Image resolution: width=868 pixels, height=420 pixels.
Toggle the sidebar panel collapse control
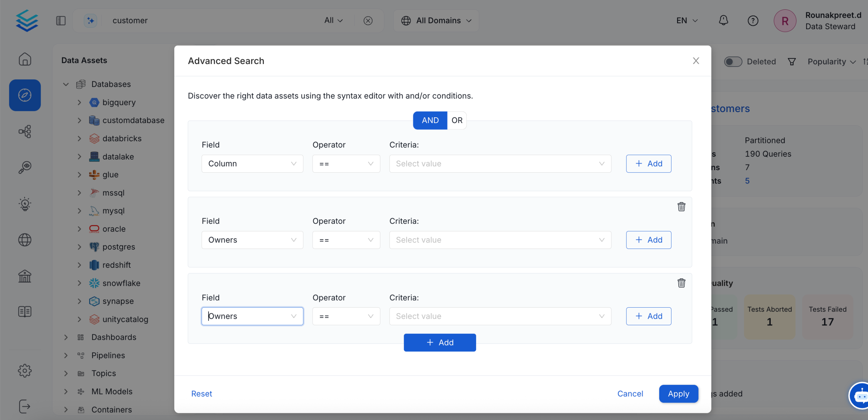(x=61, y=21)
